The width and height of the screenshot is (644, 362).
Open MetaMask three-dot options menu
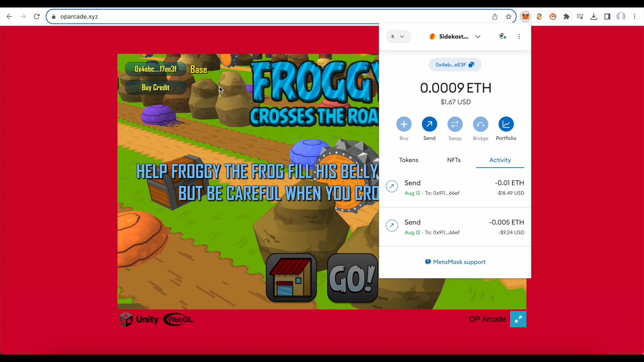point(519,37)
